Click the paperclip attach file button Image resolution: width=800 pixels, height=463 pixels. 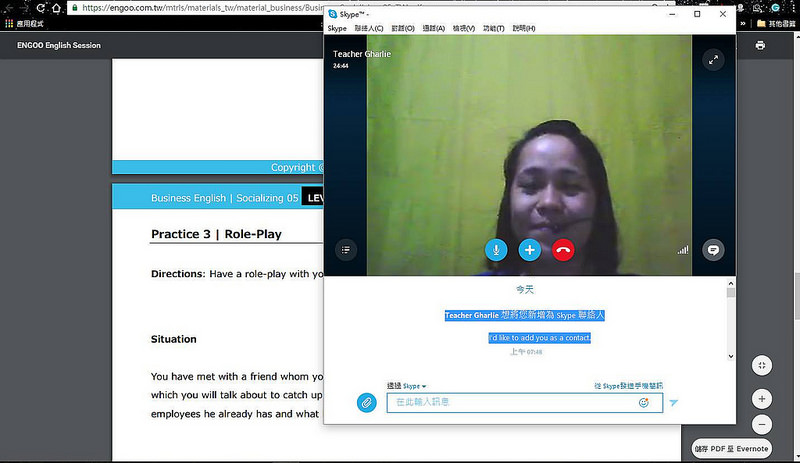click(x=367, y=402)
